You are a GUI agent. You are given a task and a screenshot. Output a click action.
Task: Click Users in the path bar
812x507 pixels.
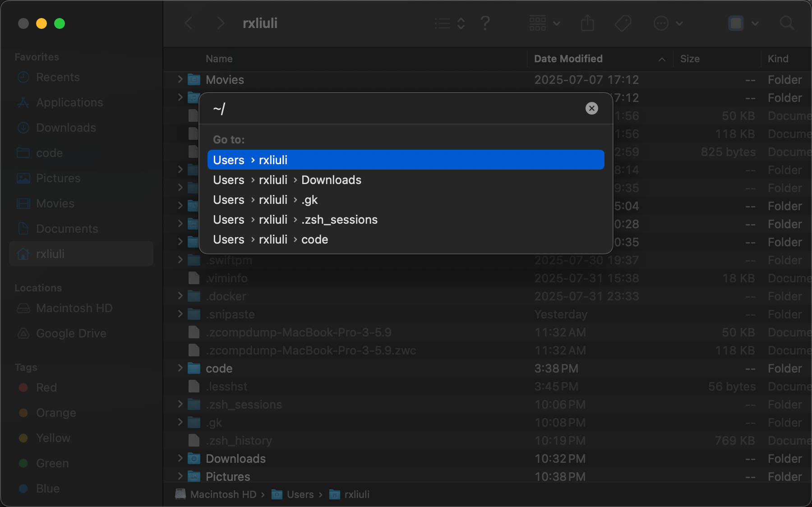pos(293,494)
